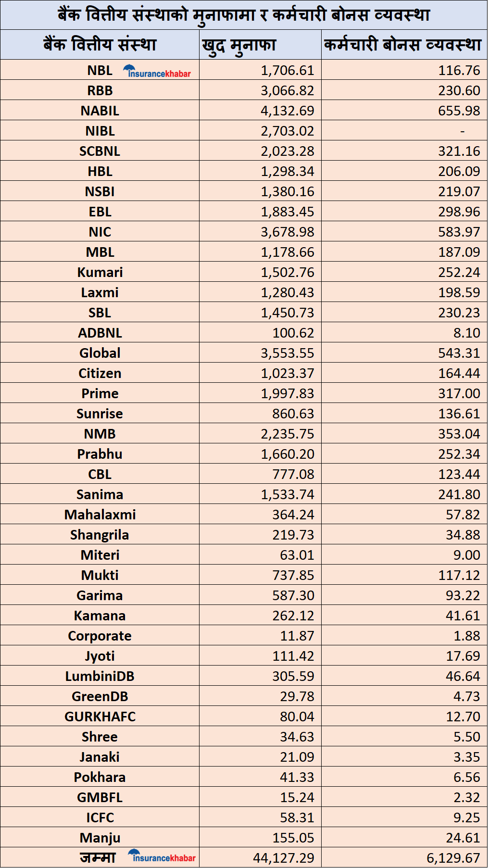Select NIC's net profit value 3,678.98
The image size is (488, 868).
288,232
